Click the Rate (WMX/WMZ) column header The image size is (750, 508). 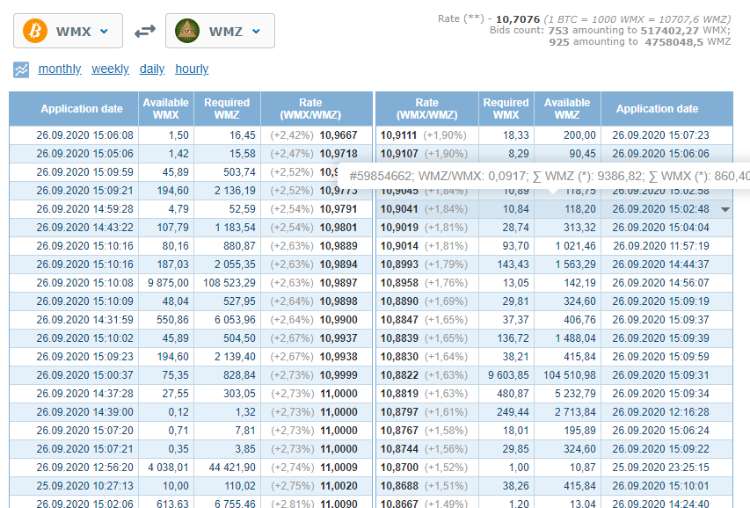(x=311, y=109)
